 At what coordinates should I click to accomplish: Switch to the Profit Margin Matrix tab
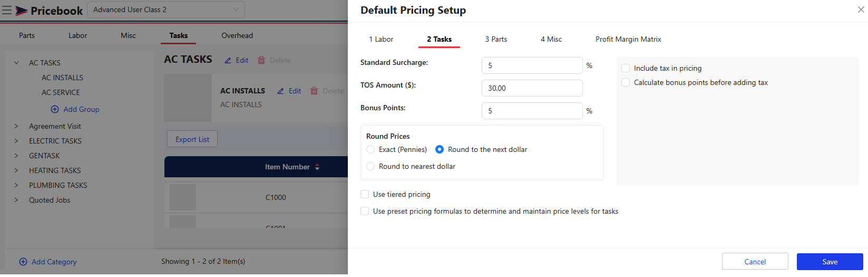click(628, 39)
